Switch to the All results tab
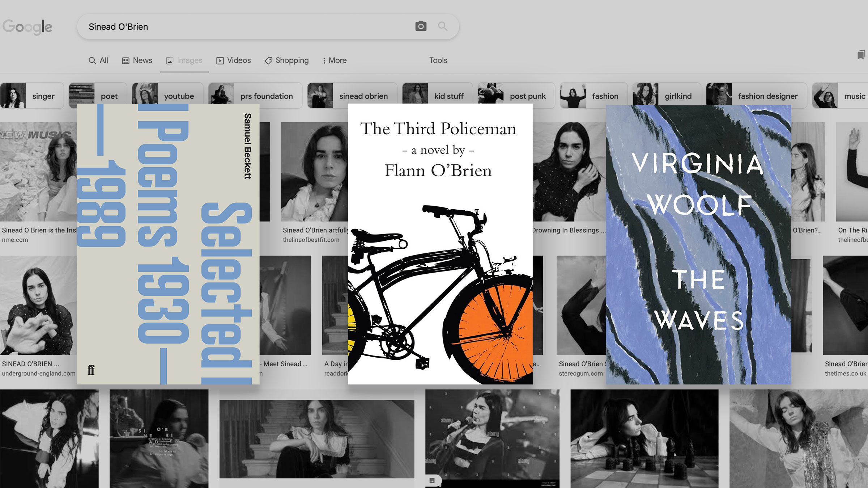Viewport: 868px width, 488px height. [98, 60]
